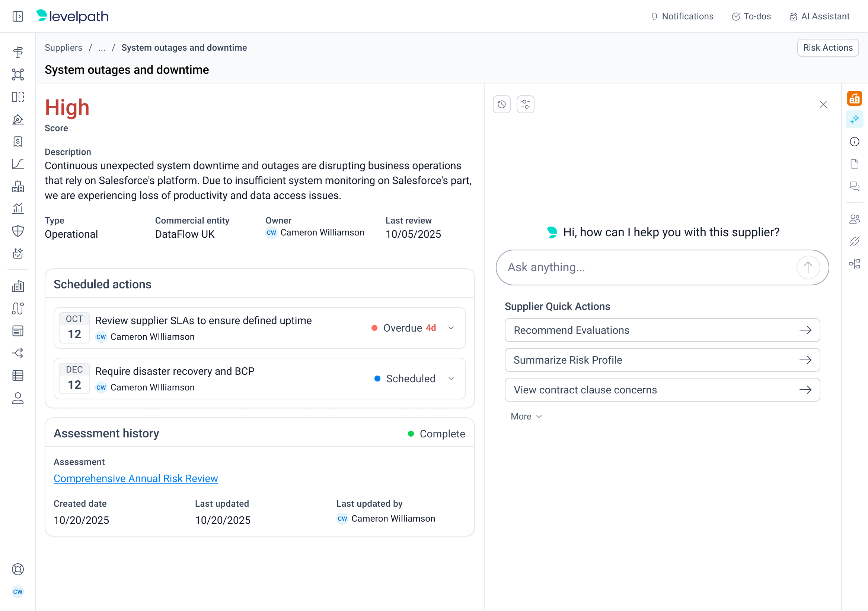Click the orange supplier building icon

[854, 98]
